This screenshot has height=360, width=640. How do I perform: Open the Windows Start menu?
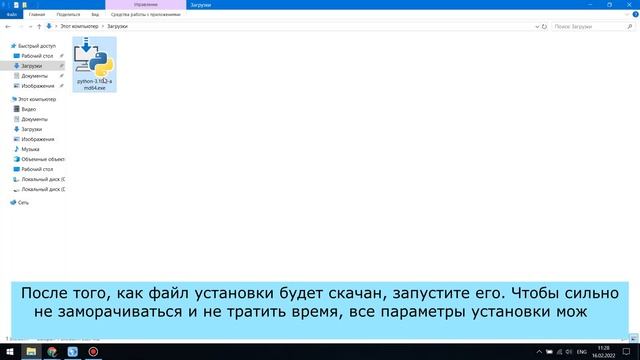point(10,351)
